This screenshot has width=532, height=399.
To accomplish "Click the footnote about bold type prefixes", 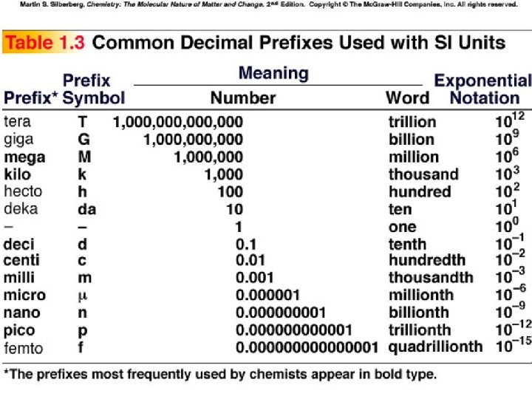I will (x=220, y=374).
